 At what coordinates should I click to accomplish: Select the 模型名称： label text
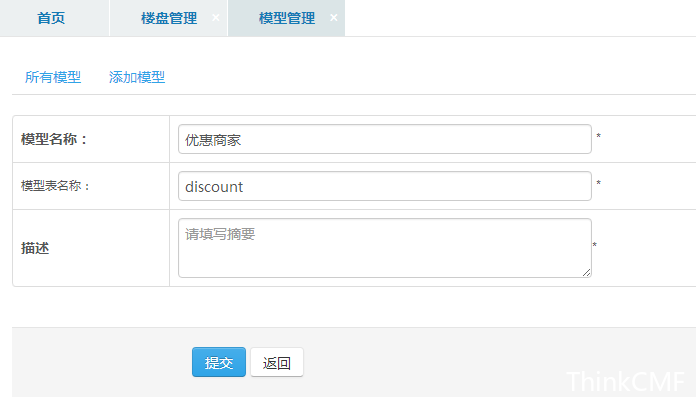click(55, 139)
